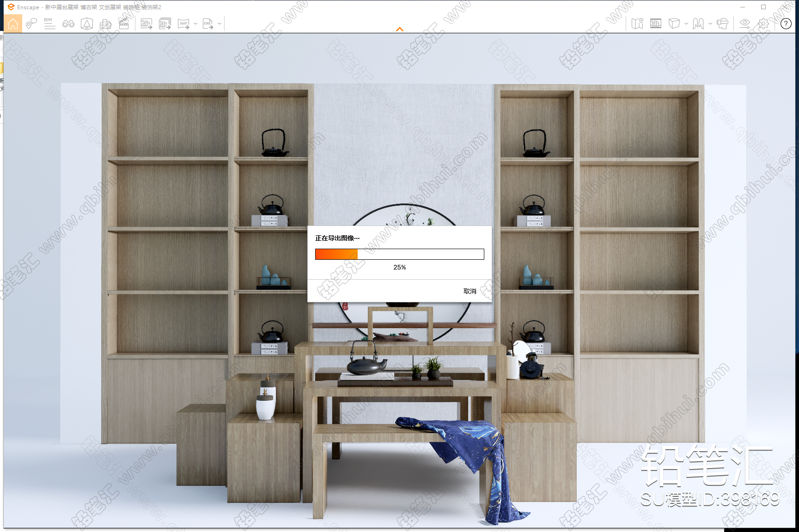Click the Enscape logo in title bar
799x532 pixels.
(x=11, y=7)
